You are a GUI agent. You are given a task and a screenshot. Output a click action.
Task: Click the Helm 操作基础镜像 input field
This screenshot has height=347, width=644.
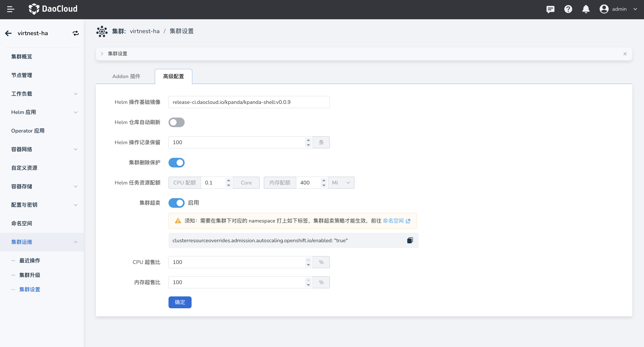(249, 102)
